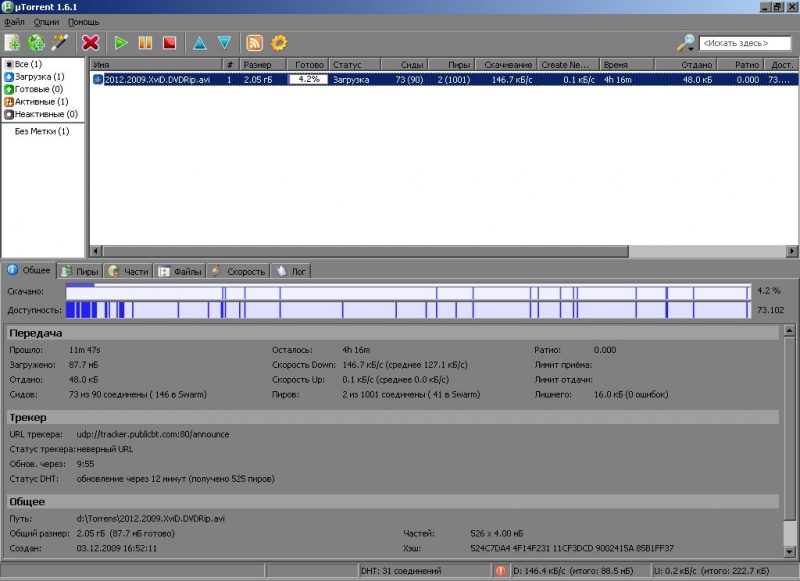Open the Create New Torrent wand icon
This screenshot has height=581, width=800.
coord(60,43)
